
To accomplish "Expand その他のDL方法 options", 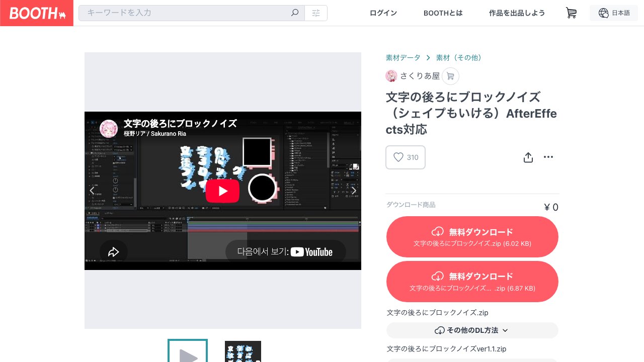I will point(472,330).
